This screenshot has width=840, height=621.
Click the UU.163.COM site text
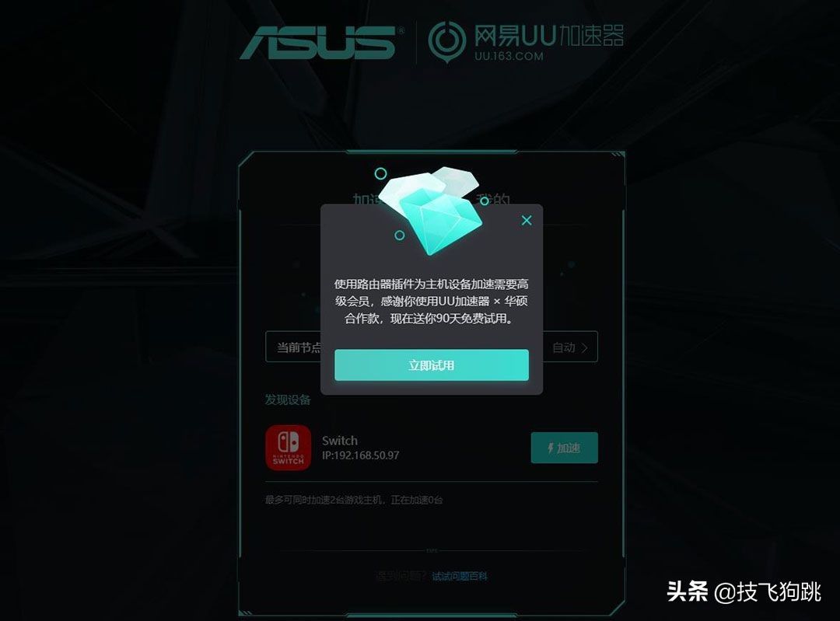coord(509,56)
